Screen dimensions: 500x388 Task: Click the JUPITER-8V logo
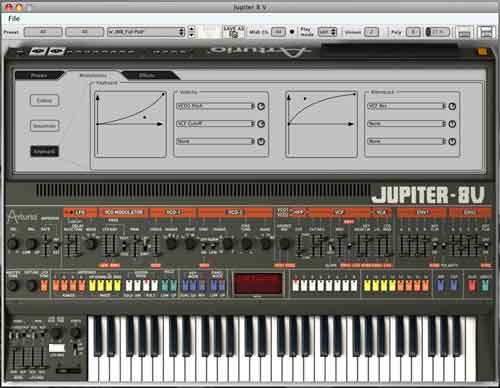click(x=428, y=195)
